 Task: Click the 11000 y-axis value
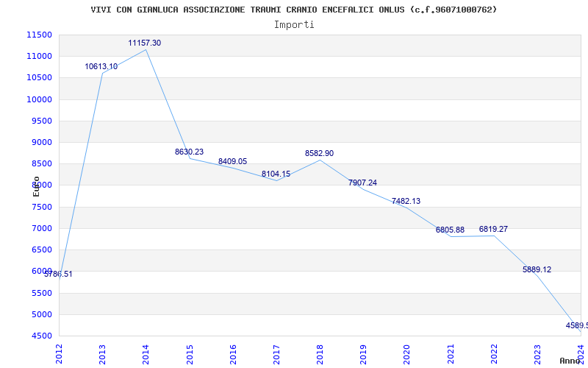point(40,57)
